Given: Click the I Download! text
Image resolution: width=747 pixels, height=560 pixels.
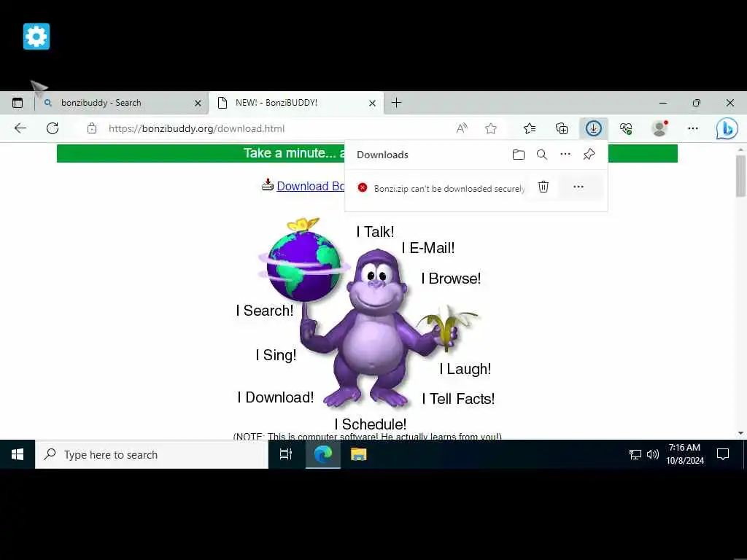Looking at the screenshot, I should coord(276,397).
